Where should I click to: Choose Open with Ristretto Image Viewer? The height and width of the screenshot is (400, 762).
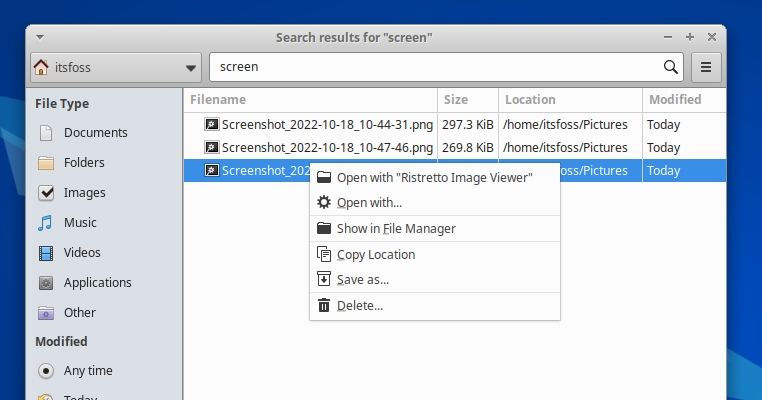point(434,177)
